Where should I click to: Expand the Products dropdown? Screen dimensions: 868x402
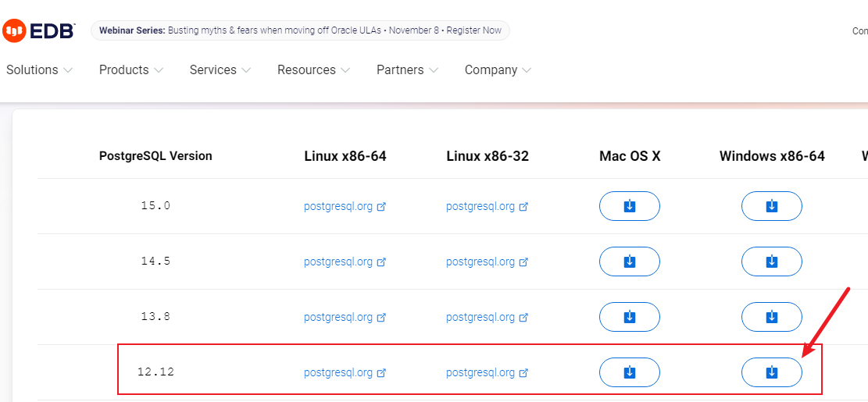pyautogui.click(x=130, y=70)
